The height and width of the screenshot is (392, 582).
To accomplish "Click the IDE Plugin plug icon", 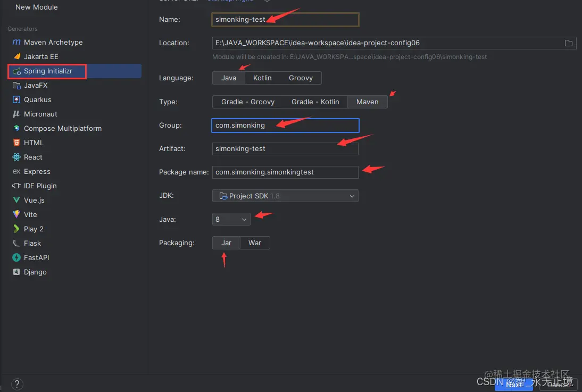I will [x=16, y=186].
